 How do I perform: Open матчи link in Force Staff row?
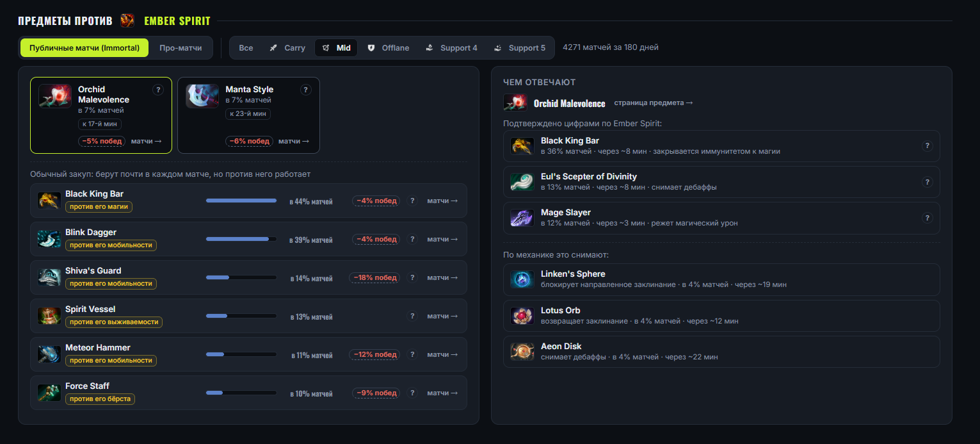(443, 393)
